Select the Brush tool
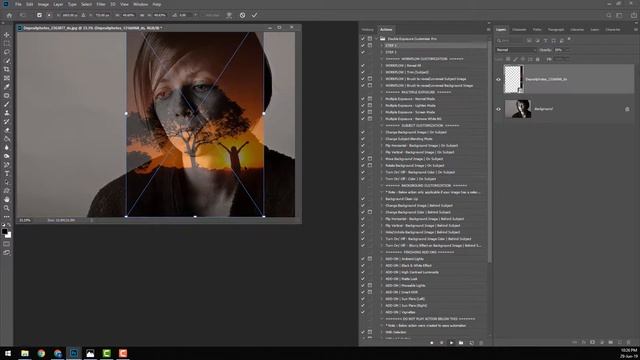 click(7, 104)
